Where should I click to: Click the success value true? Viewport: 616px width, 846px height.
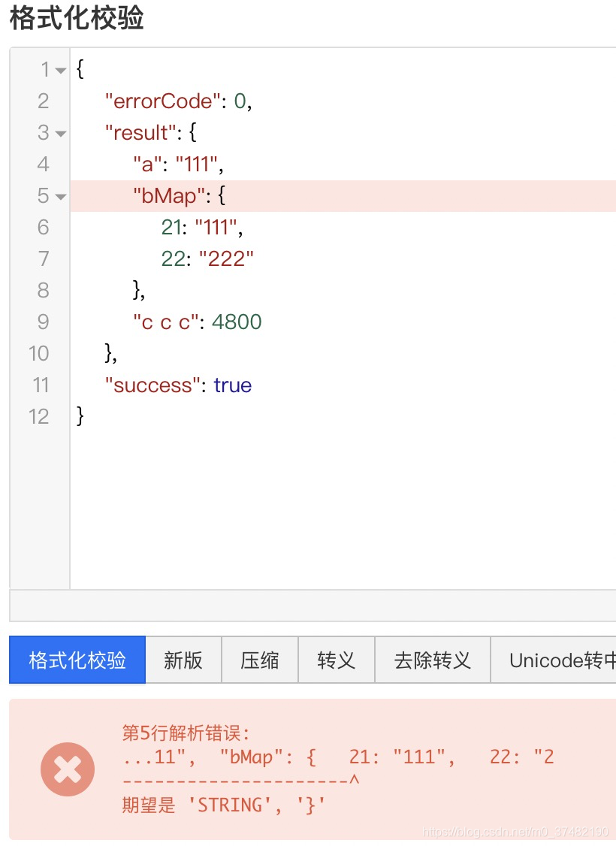coord(231,385)
